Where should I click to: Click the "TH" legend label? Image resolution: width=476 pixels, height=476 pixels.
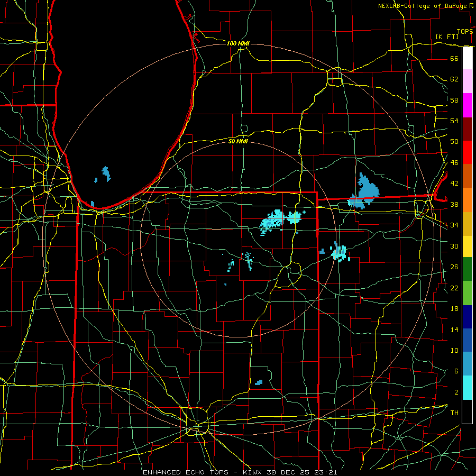tap(454, 413)
